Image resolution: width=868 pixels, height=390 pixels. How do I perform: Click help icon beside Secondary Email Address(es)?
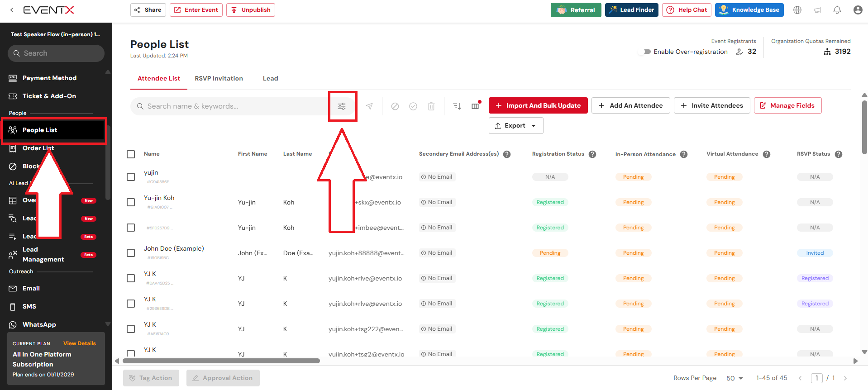coord(507,154)
